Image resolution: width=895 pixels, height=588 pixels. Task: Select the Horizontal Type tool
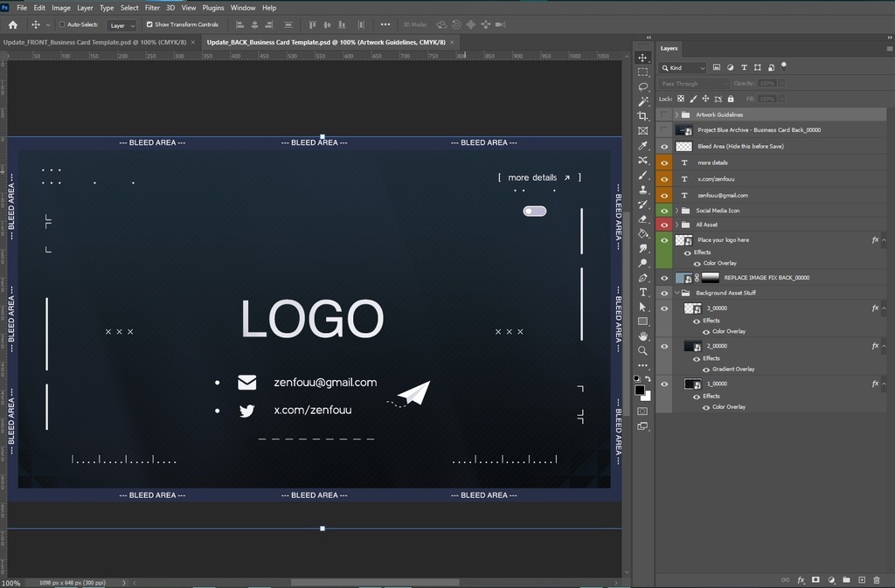(642, 292)
